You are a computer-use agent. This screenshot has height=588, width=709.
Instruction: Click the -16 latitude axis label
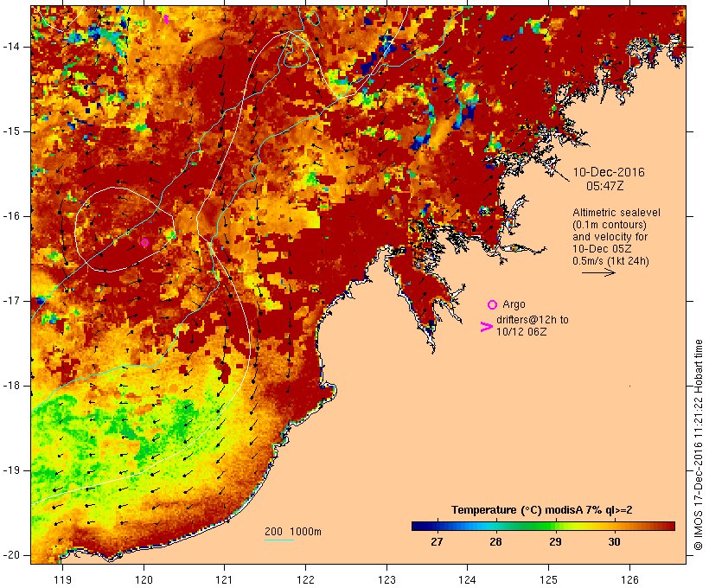point(11,216)
